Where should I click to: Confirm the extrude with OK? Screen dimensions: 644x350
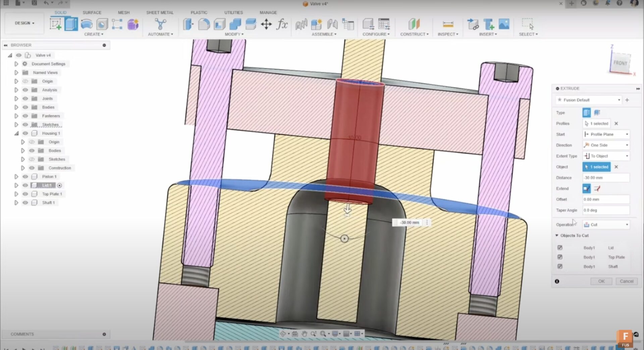click(x=601, y=281)
